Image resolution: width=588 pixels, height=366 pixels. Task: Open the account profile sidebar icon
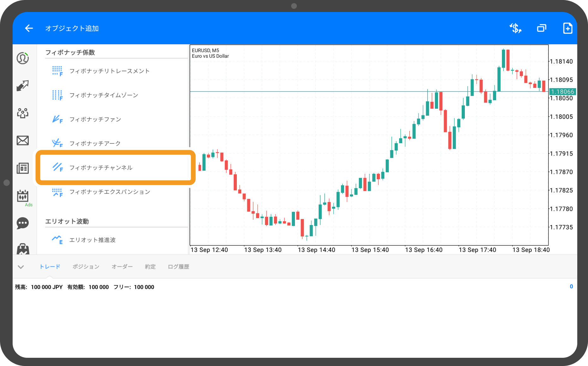(x=23, y=58)
